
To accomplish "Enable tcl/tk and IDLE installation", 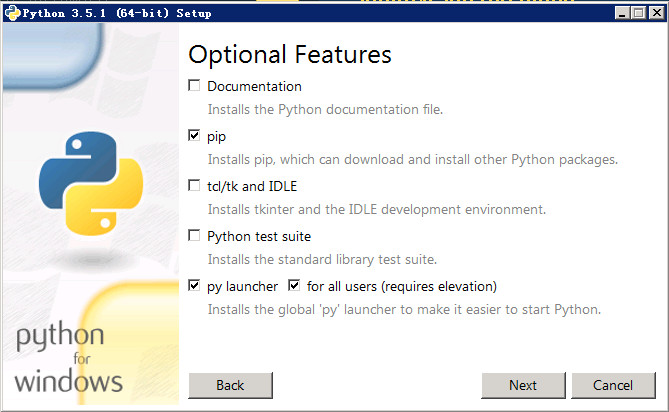I will [194, 186].
